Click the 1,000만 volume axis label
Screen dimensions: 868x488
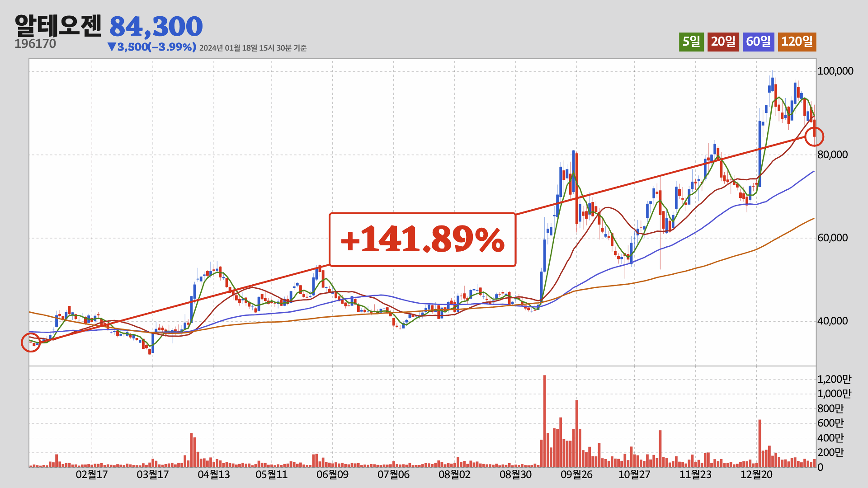point(834,394)
